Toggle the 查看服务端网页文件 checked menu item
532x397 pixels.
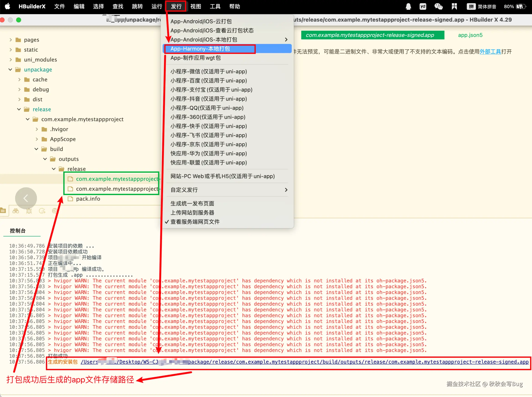195,222
